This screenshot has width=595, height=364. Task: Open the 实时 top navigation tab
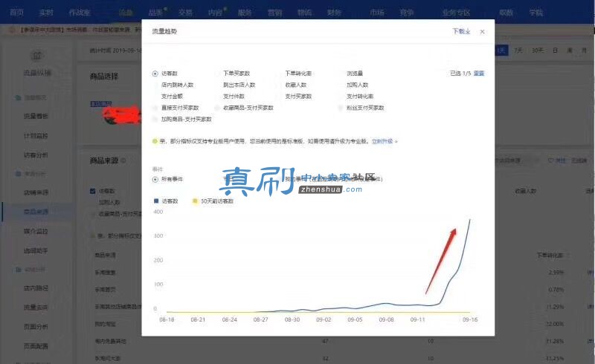[46, 13]
